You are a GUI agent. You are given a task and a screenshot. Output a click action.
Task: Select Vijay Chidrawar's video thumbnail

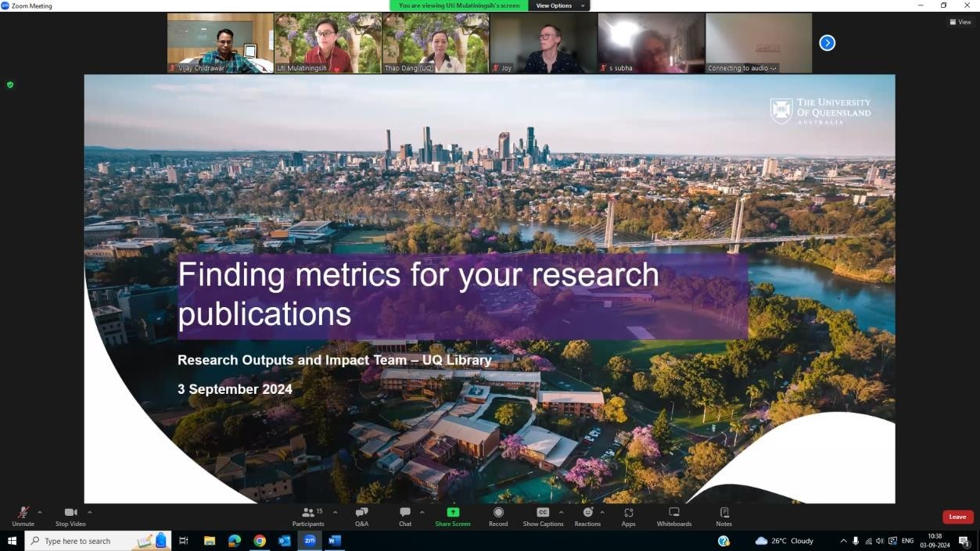point(221,43)
